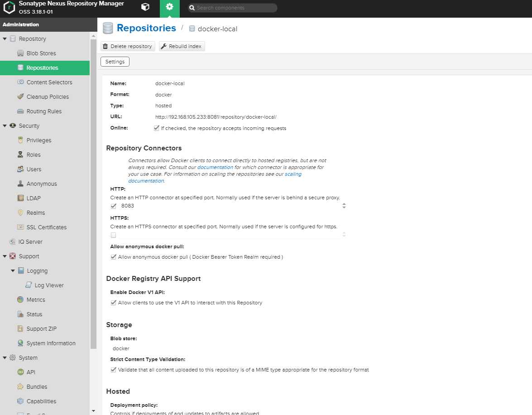Click the Rebuild index button
Viewport: 532px width, 415px height.
(182, 46)
